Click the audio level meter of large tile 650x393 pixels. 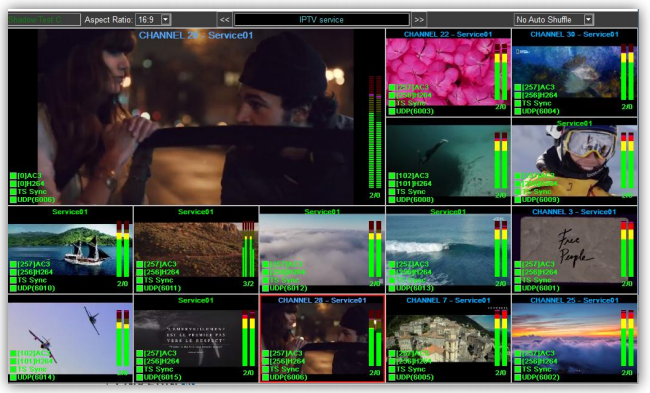pos(375,132)
